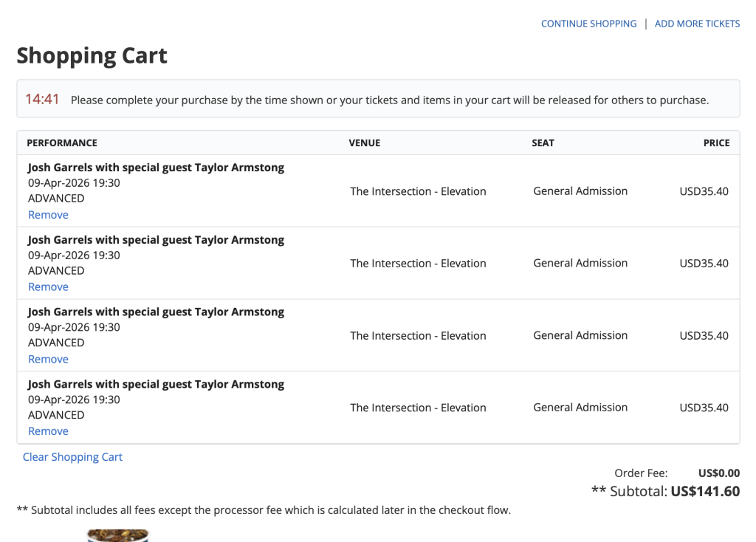Click the US$0.00 order fee value
This screenshot has height=542, width=756.
(x=718, y=473)
